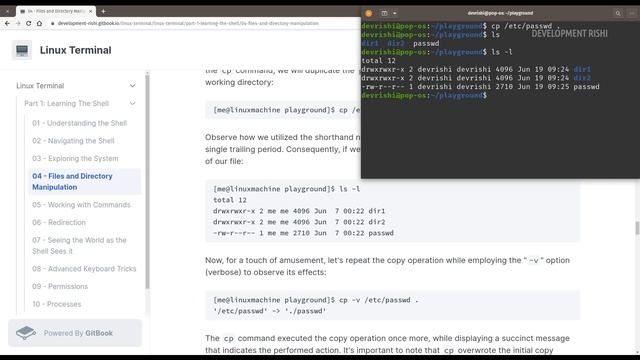Open 07 - Seeing the World page
640x360 pixels.
pos(79,246)
